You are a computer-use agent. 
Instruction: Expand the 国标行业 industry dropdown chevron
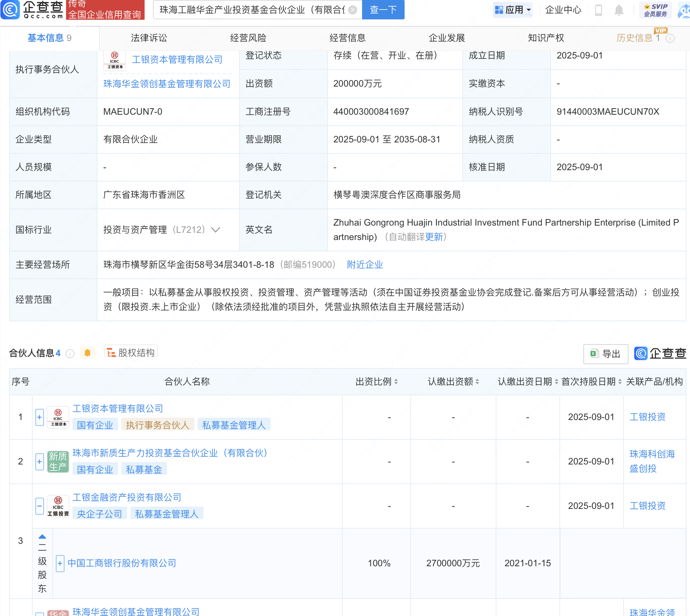[x=216, y=230]
